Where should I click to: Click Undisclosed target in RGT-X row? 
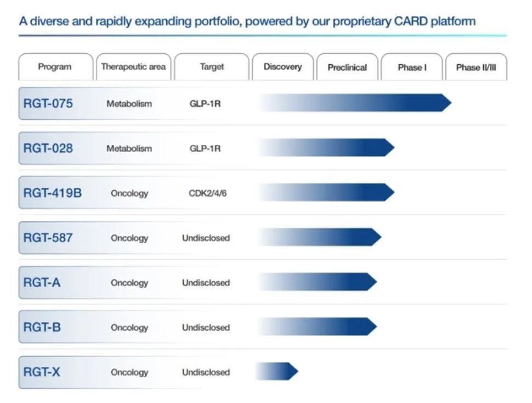click(206, 372)
